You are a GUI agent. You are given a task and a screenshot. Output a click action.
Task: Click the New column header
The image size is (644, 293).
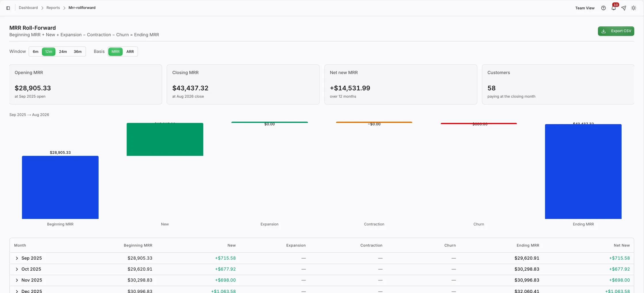coord(231,245)
